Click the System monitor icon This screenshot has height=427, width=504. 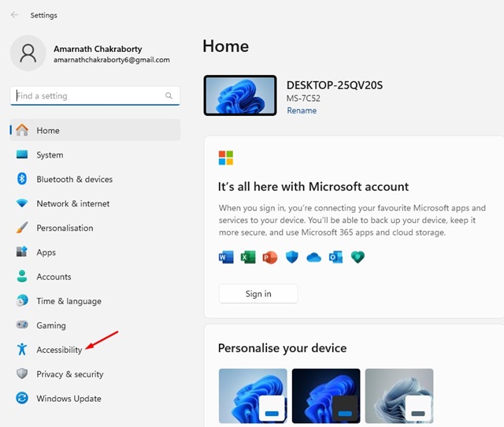(22, 154)
